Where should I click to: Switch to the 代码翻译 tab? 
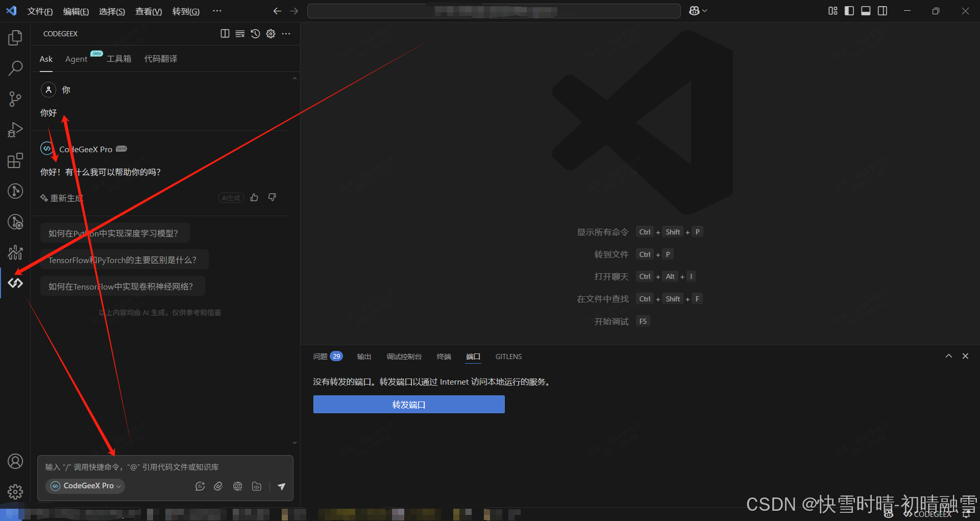pyautogui.click(x=161, y=59)
